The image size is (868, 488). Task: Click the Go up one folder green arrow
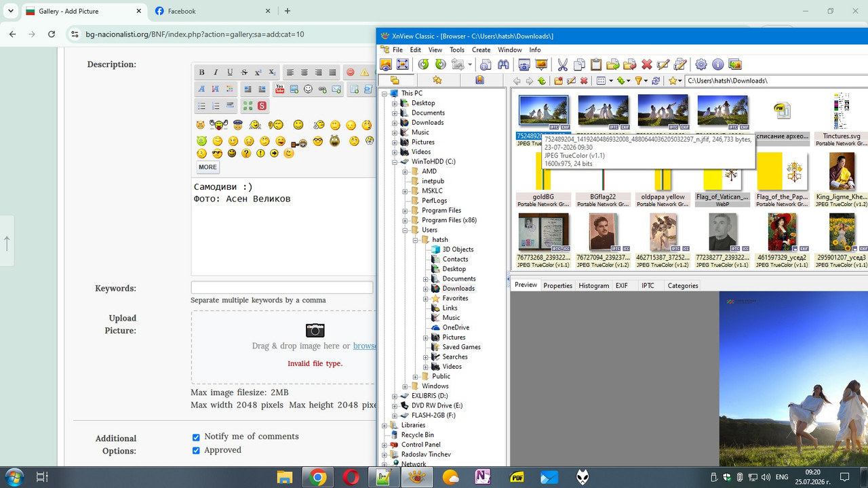coord(541,81)
